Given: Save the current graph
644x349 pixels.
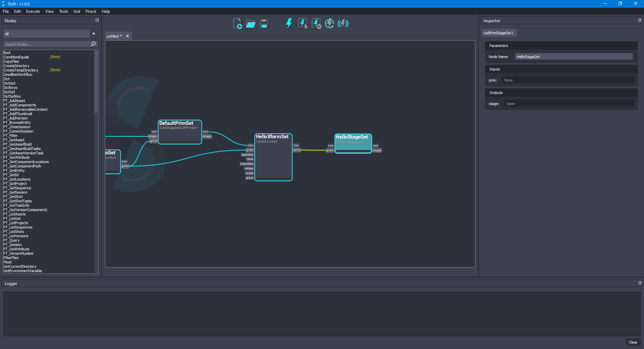Looking at the screenshot, I should 264,23.
